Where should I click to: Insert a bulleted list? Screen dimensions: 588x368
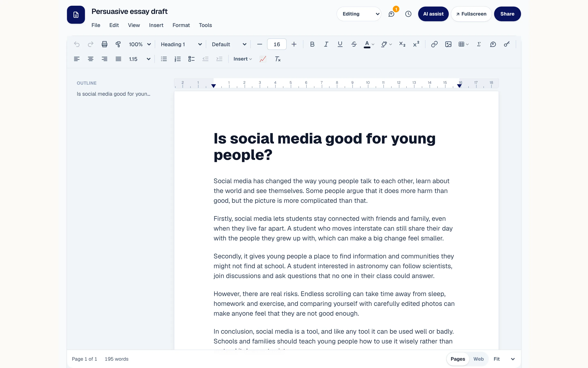tap(164, 59)
